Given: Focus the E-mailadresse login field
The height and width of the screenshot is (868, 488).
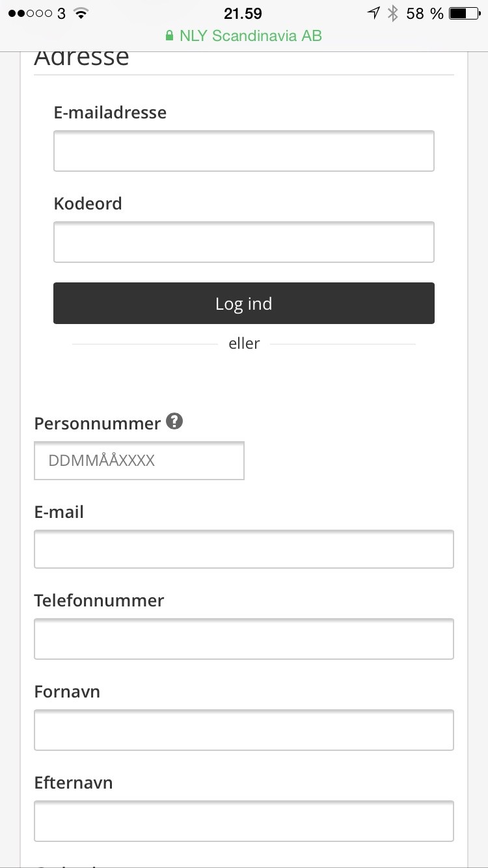Looking at the screenshot, I should (243, 151).
